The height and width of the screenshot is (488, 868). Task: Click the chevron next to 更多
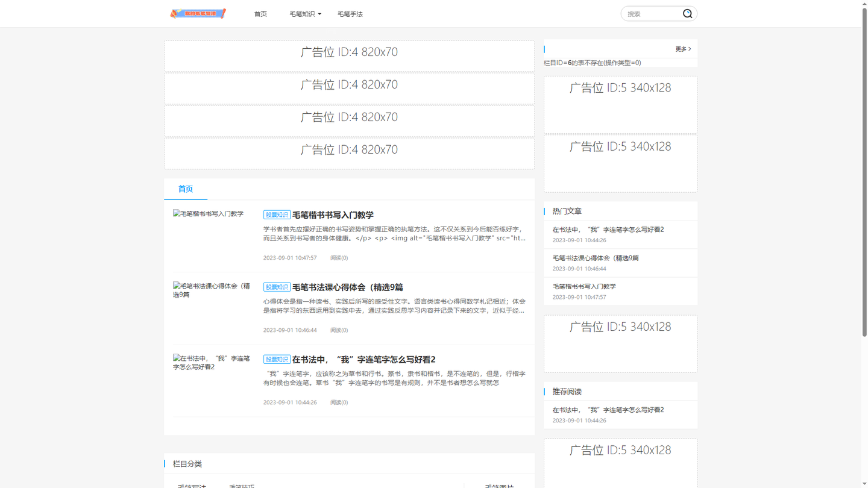coord(690,49)
